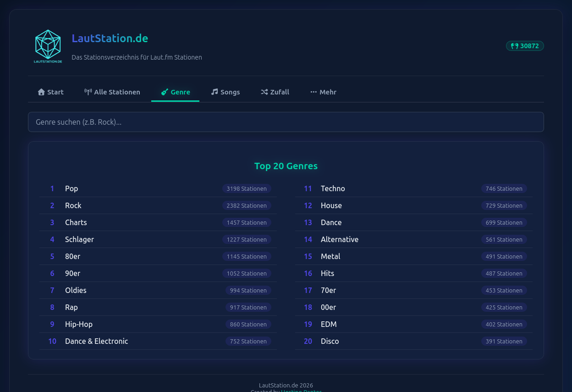Image resolution: width=572 pixels, height=392 pixels.
Task: Click the 1145 Stationen badge
Action: click(247, 256)
